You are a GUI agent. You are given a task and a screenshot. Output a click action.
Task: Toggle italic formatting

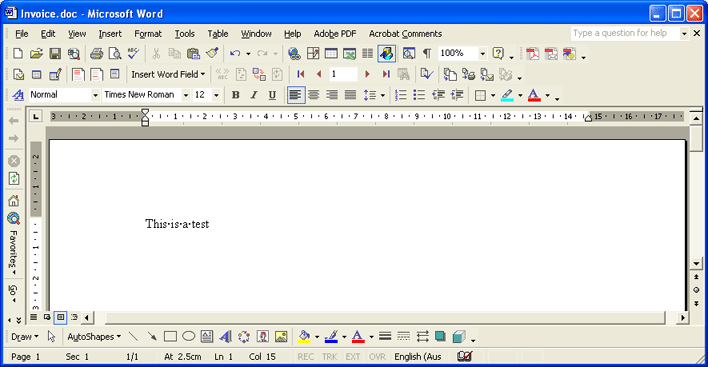pyautogui.click(x=254, y=95)
